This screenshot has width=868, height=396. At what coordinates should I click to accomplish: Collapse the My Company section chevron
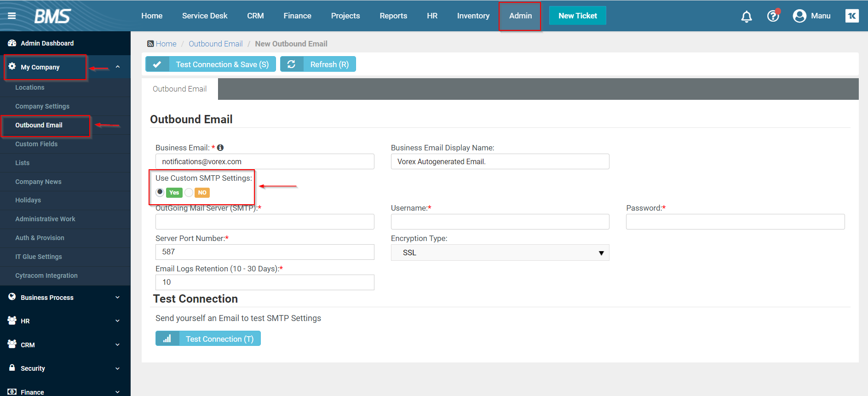pos(118,67)
